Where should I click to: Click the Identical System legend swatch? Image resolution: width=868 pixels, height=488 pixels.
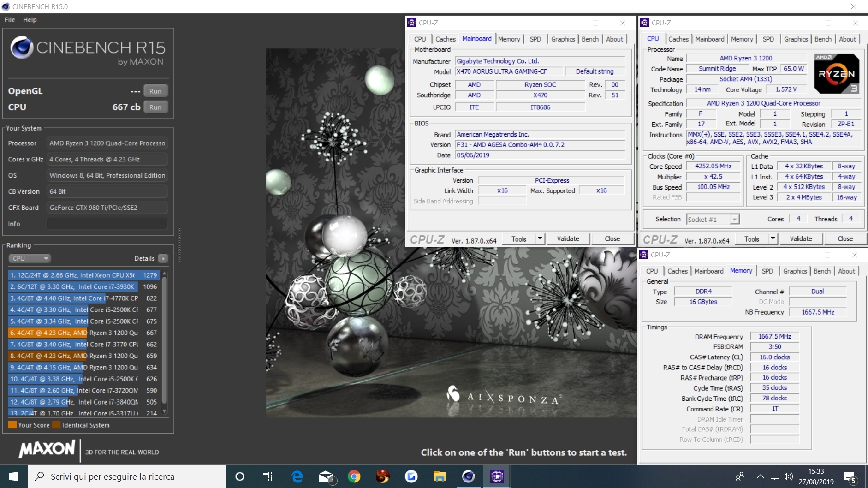coord(56,425)
